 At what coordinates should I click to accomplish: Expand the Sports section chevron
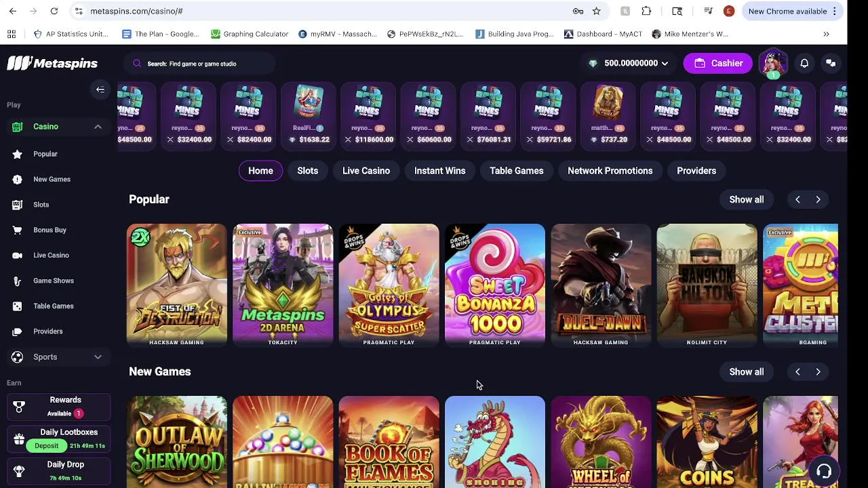pyautogui.click(x=98, y=357)
